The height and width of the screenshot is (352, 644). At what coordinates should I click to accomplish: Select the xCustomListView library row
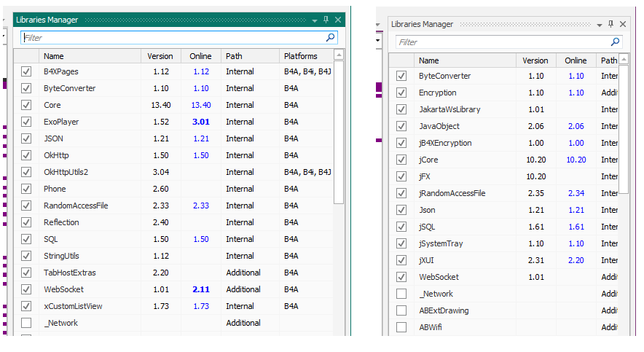pos(73,306)
